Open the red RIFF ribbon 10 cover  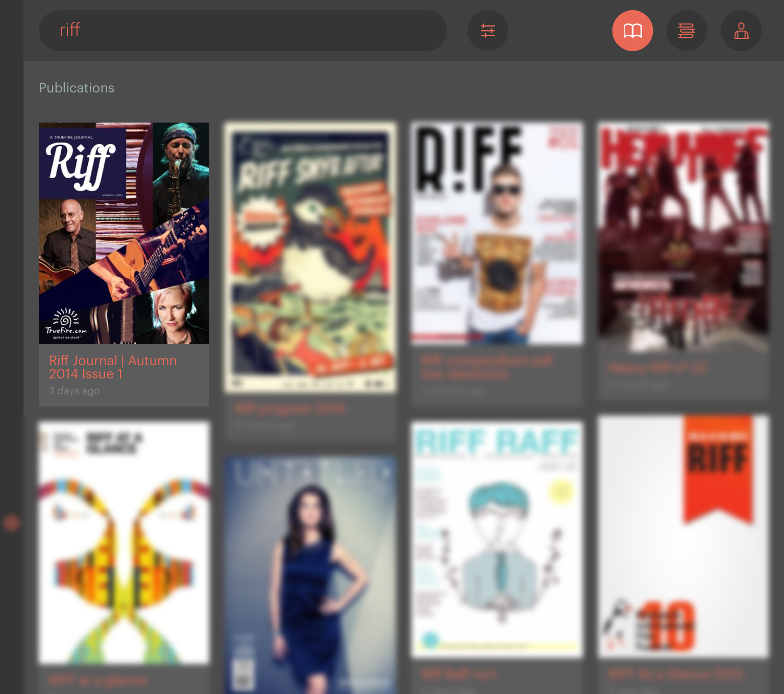(683, 536)
